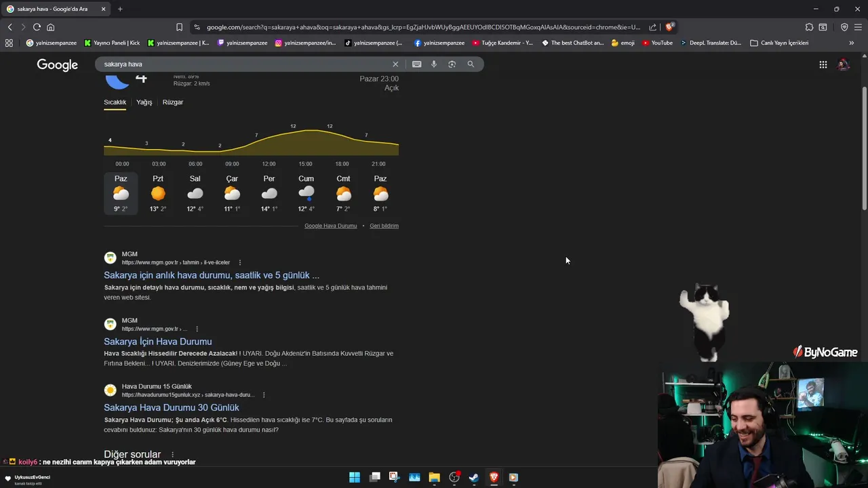Open the browser home page
The image size is (868, 488).
50,27
